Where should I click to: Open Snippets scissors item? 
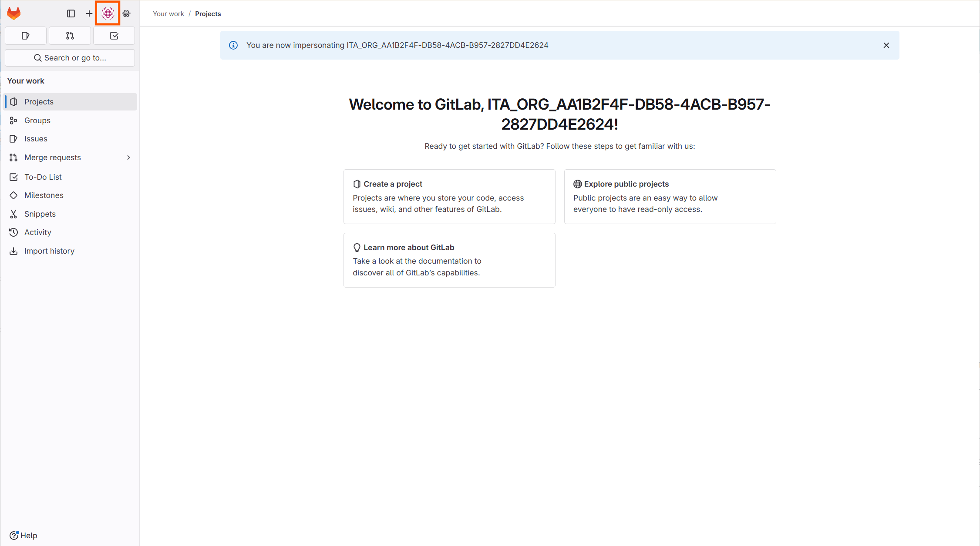(x=40, y=214)
